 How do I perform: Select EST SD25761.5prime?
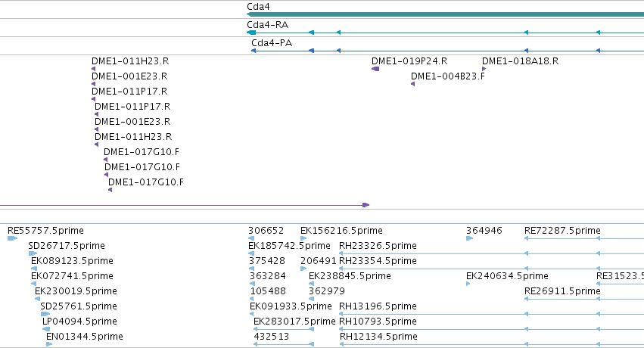point(79,306)
